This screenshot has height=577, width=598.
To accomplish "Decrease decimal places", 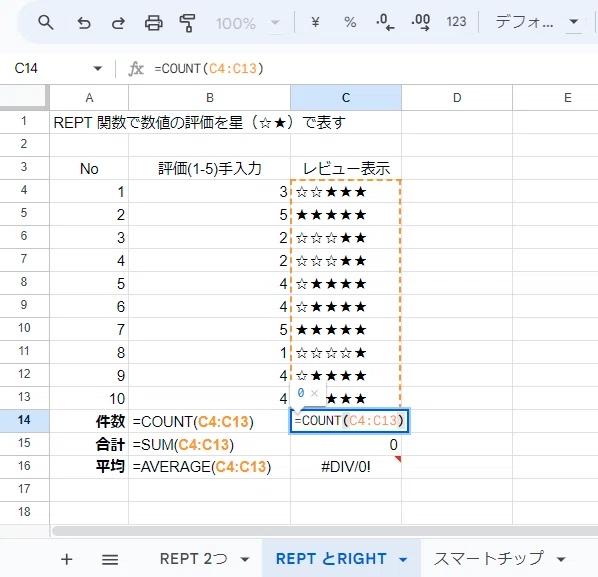I will 385,22.
